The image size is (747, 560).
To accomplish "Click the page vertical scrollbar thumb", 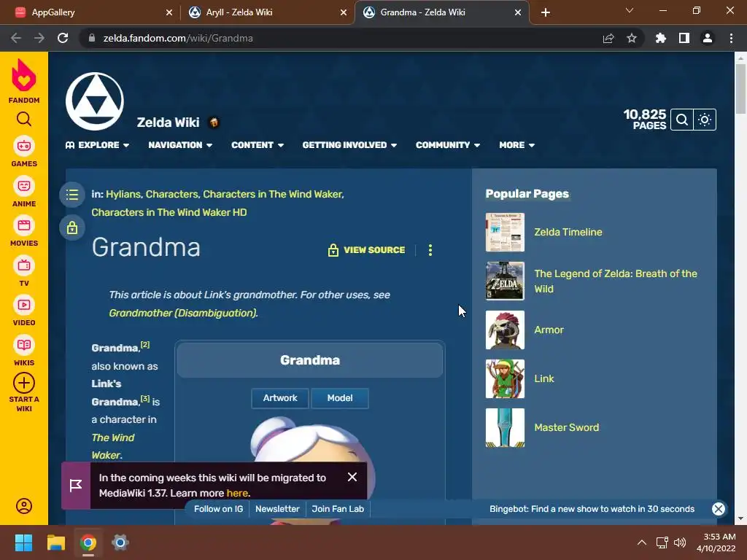I will click(740, 88).
